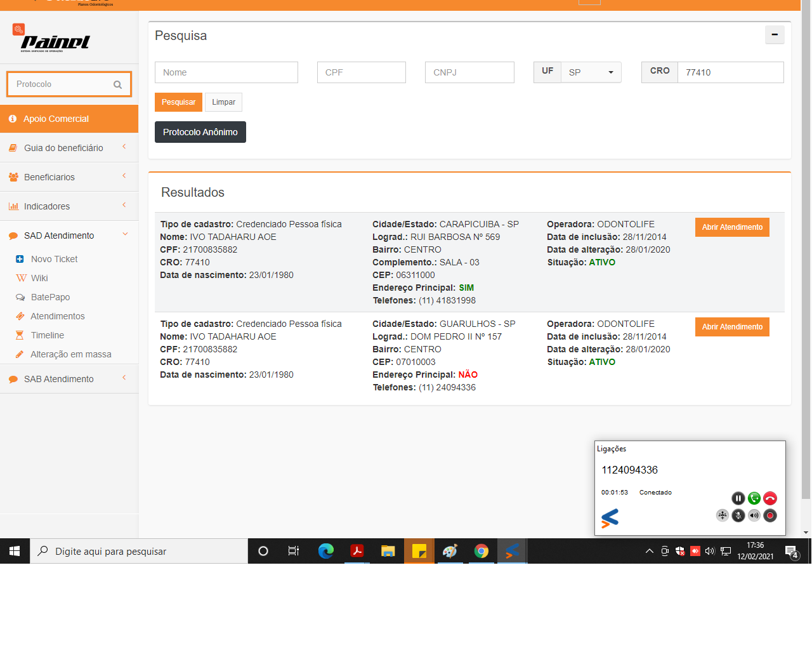Image resolution: width=812 pixels, height=650 pixels.
Task: Mute the microphone in call panel
Action: [738, 515]
